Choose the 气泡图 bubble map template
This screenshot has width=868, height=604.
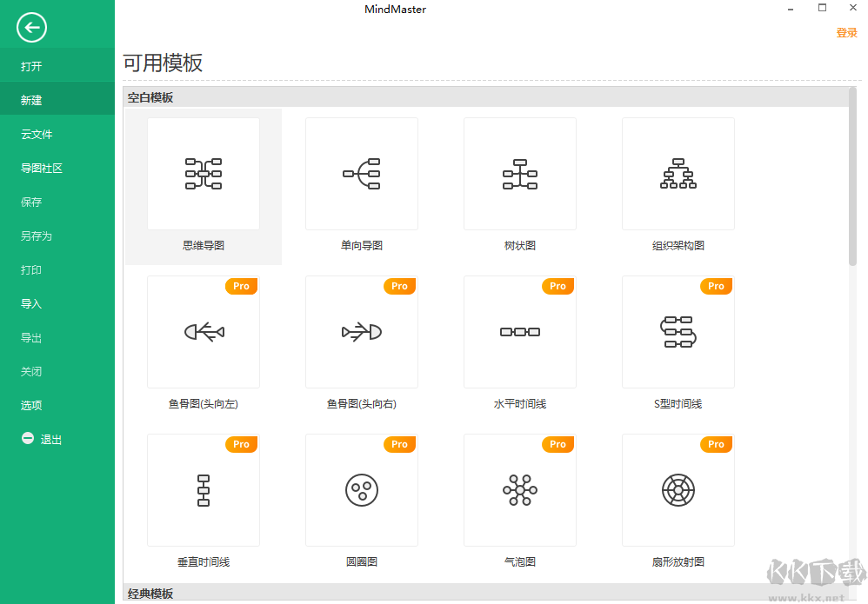(519, 490)
